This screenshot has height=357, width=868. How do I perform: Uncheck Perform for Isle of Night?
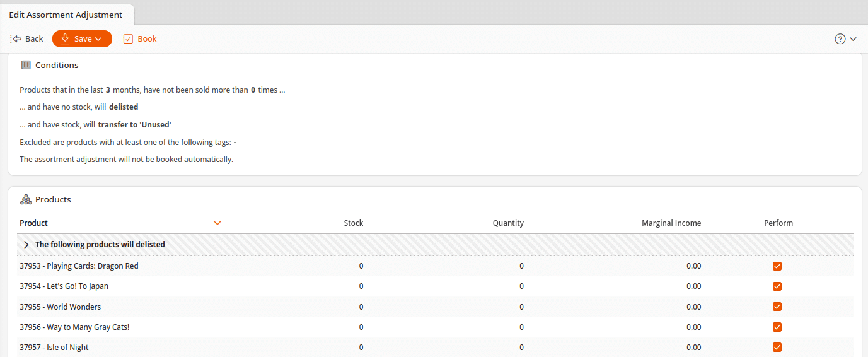pos(777,348)
